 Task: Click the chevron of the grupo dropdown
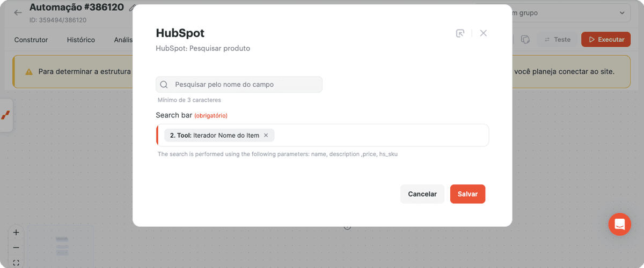click(622, 13)
